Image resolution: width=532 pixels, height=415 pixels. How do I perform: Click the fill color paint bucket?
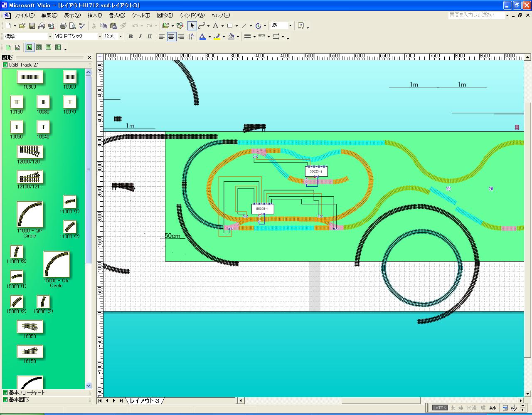pyautogui.click(x=232, y=37)
